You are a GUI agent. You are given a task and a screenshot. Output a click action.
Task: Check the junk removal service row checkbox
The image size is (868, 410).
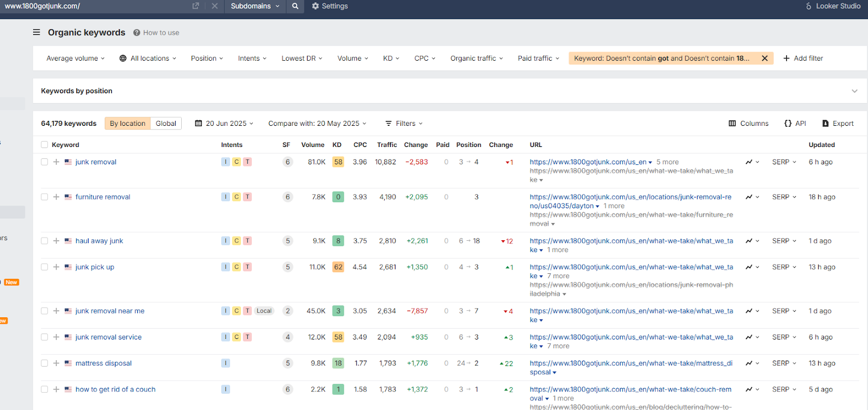(44, 337)
